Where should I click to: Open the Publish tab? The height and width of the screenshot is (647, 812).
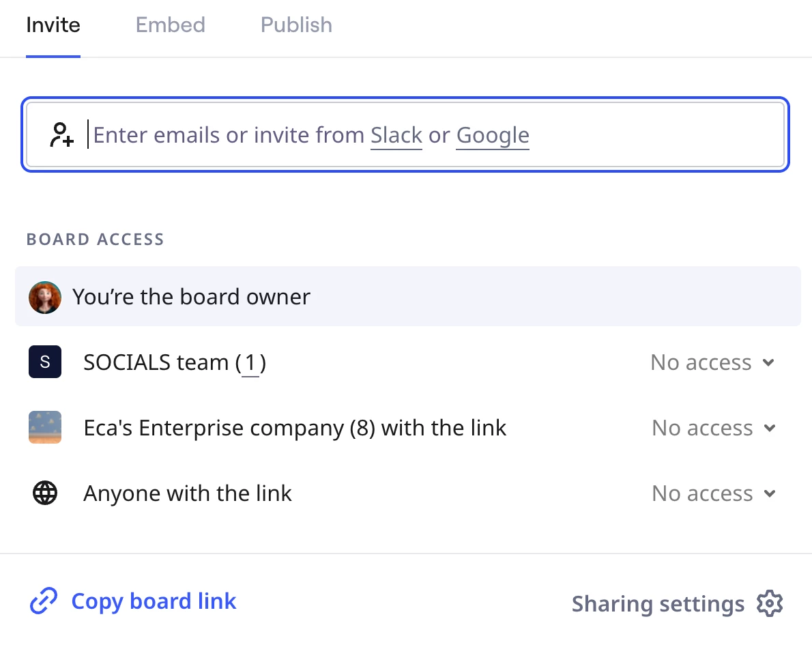pyautogui.click(x=296, y=25)
